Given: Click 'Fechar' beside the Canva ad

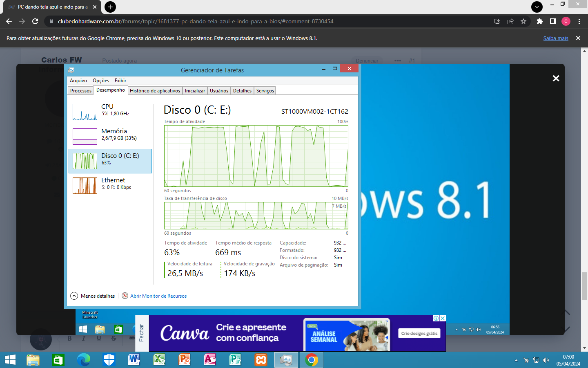Looking at the screenshot, I should click(141, 333).
